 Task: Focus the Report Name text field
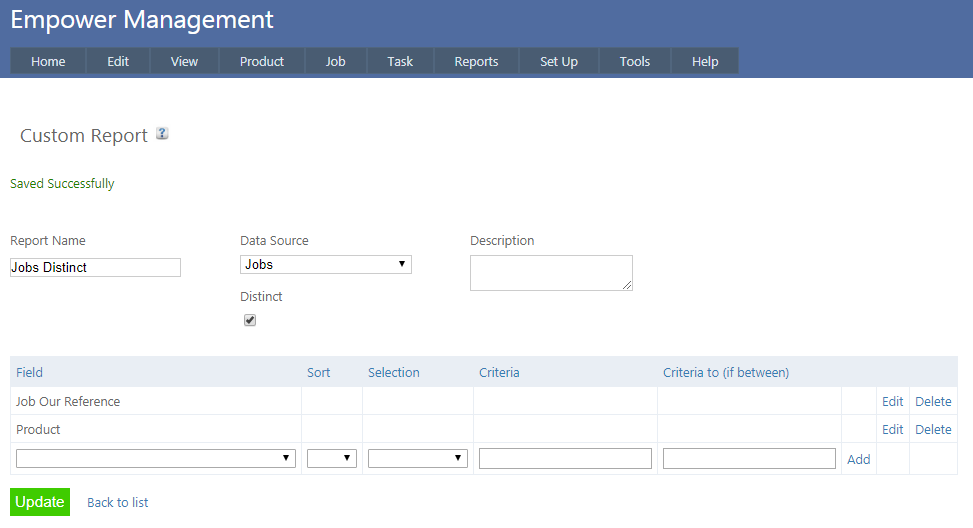(x=95, y=268)
